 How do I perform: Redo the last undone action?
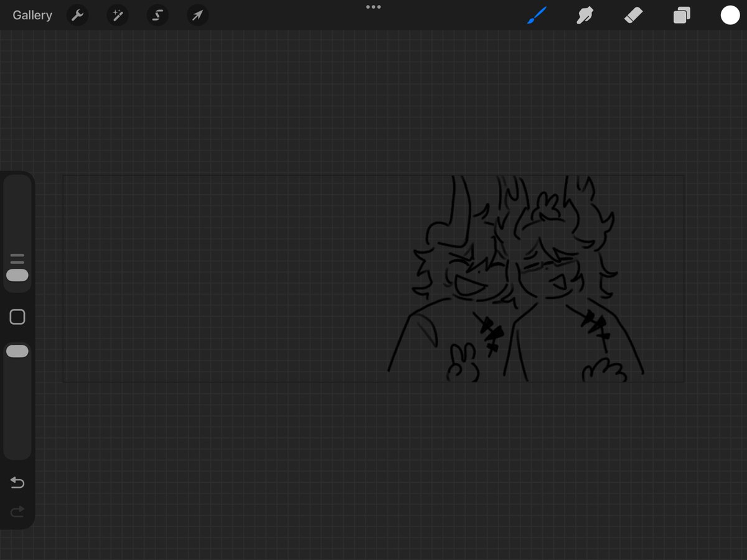click(x=17, y=511)
